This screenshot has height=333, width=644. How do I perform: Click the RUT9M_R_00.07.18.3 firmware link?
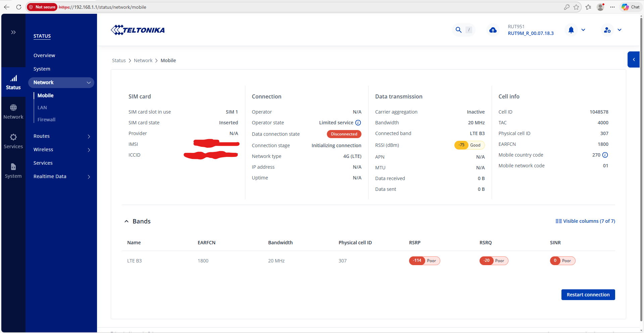pyautogui.click(x=531, y=33)
